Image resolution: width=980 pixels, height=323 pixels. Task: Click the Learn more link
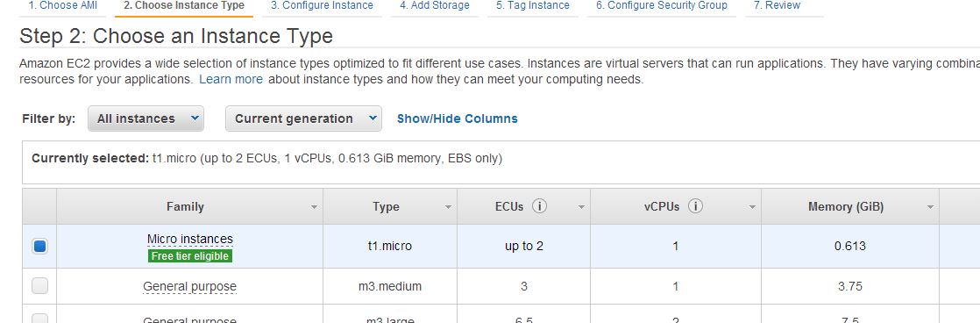pyautogui.click(x=231, y=80)
